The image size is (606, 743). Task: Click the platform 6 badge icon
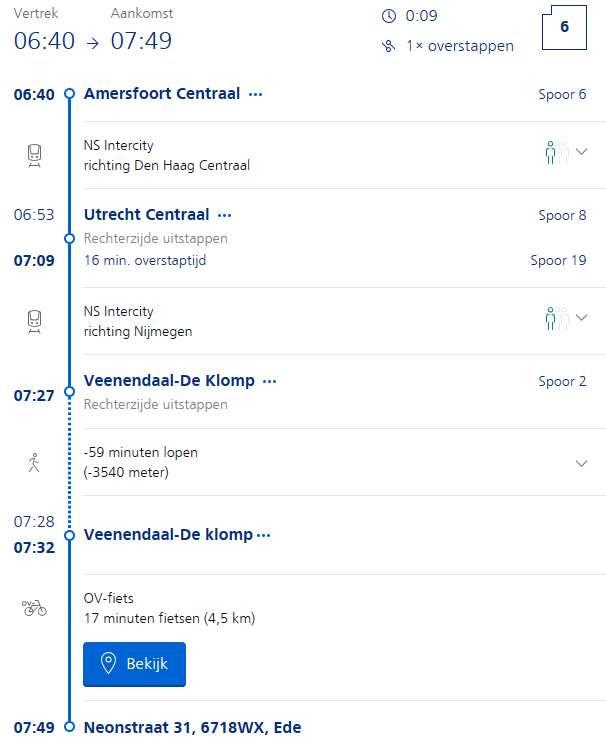(564, 27)
